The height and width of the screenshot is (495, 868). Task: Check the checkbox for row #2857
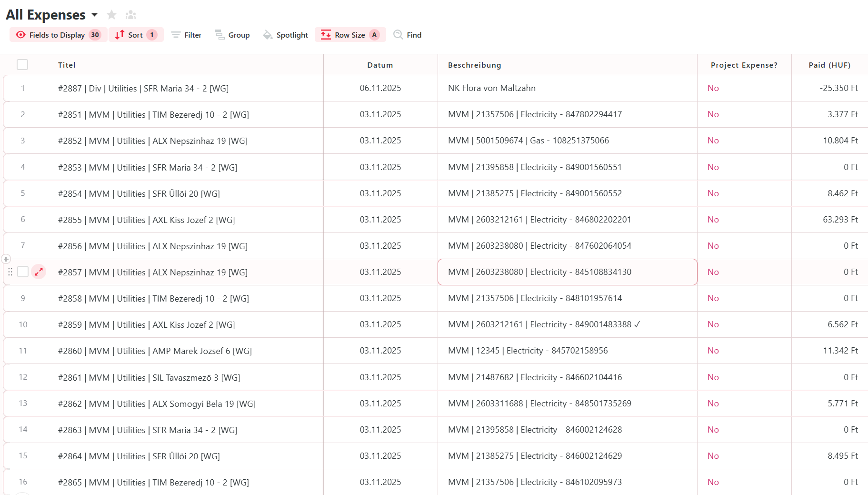(23, 272)
